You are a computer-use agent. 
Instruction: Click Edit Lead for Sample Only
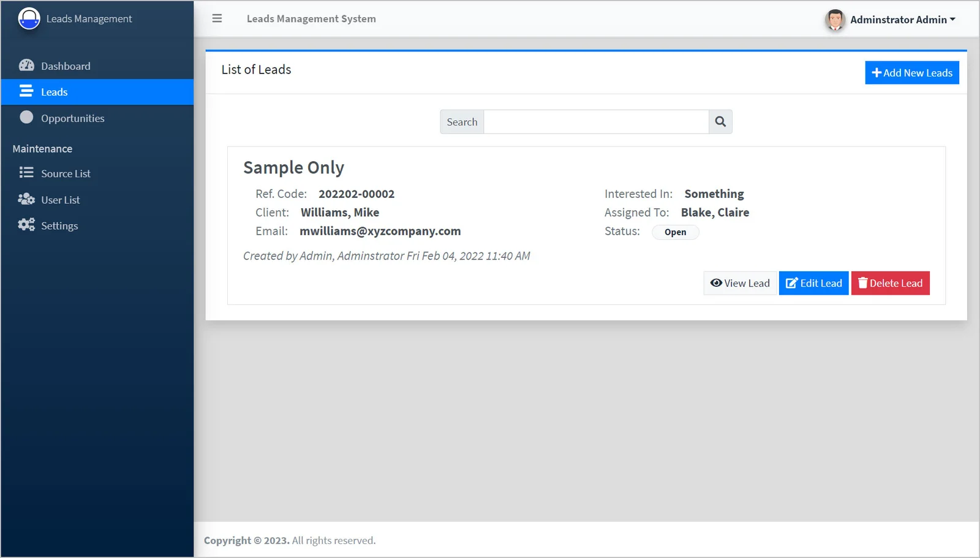click(x=813, y=283)
